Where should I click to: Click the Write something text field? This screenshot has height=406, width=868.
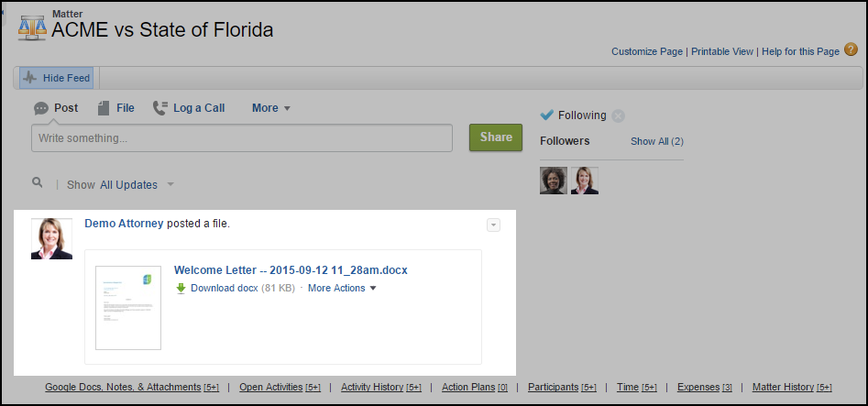(x=242, y=138)
